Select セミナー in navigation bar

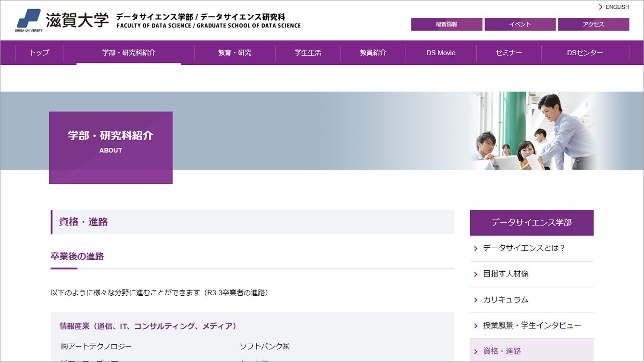(508, 53)
